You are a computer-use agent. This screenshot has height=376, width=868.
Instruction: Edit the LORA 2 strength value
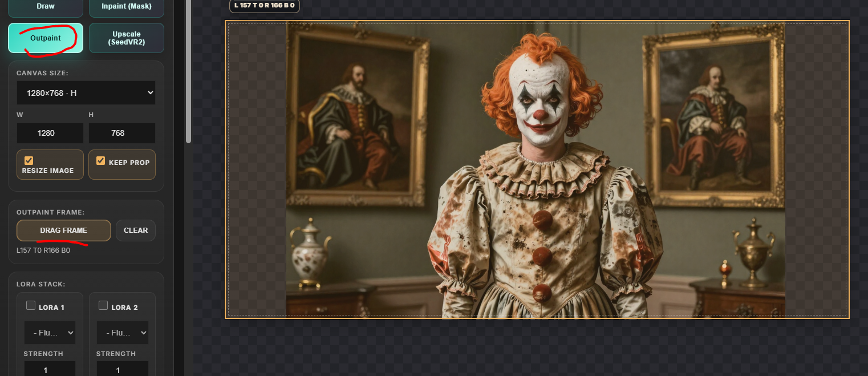[x=122, y=370]
